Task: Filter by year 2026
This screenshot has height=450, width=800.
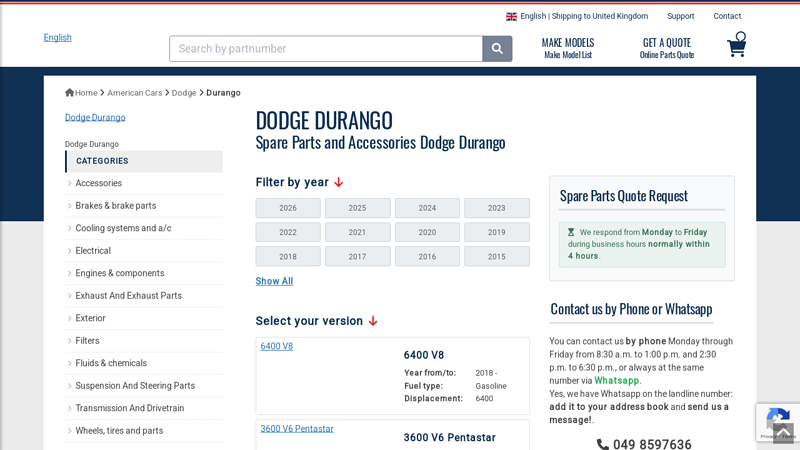Action: pyautogui.click(x=288, y=208)
